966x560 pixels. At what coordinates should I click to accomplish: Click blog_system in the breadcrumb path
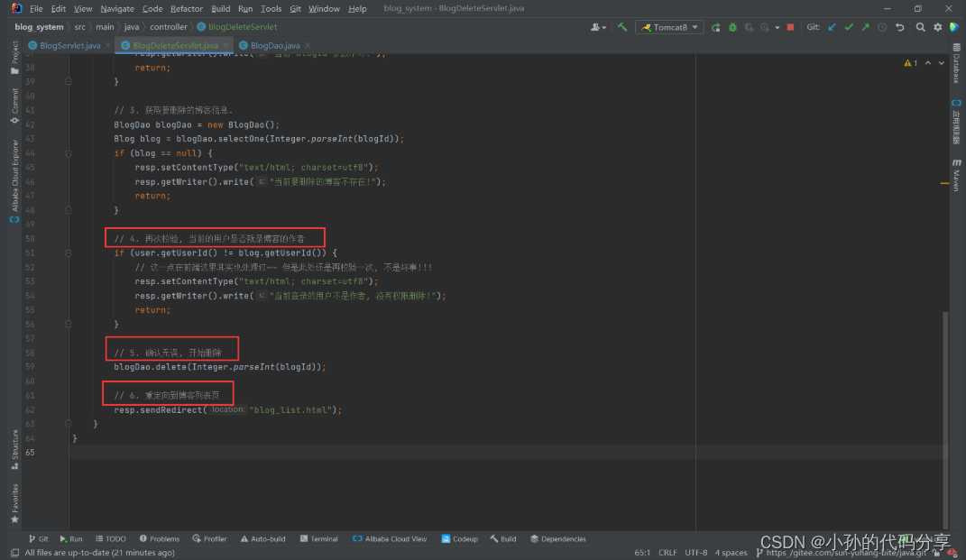coord(39,27)
